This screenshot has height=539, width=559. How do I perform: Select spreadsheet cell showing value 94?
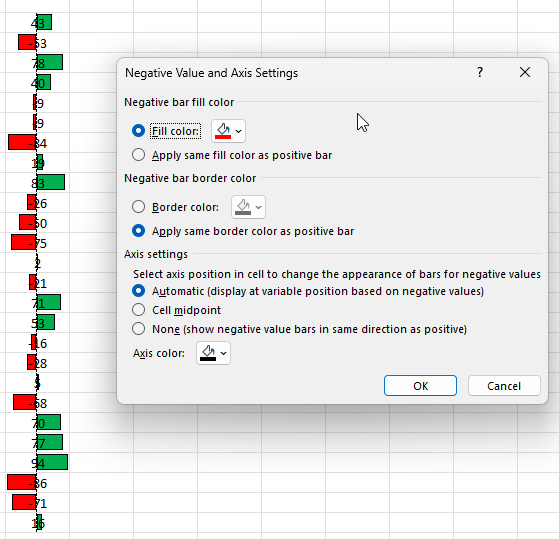coord(37,462)
